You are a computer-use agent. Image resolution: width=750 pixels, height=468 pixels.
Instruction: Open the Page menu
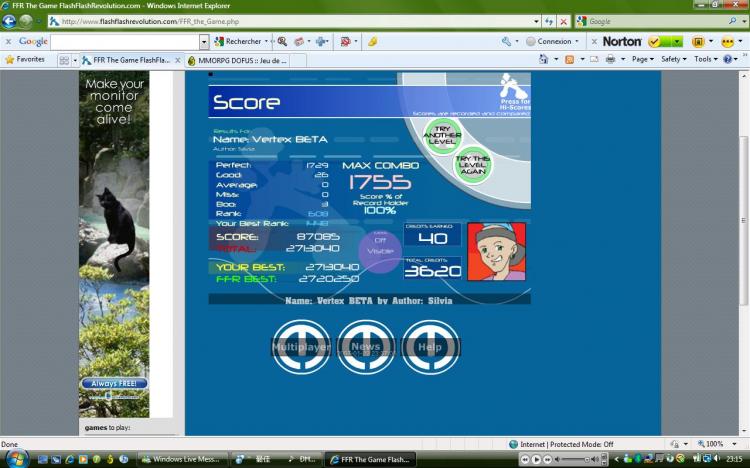(x=642, y=59)
